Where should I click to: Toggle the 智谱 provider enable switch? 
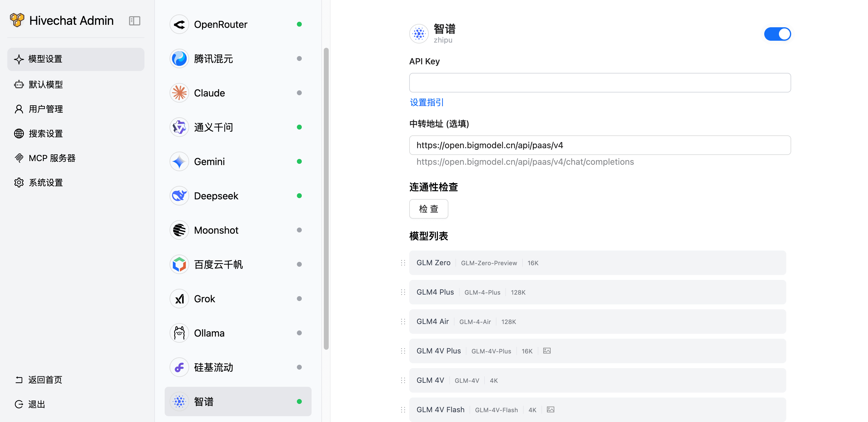(777, 34)
